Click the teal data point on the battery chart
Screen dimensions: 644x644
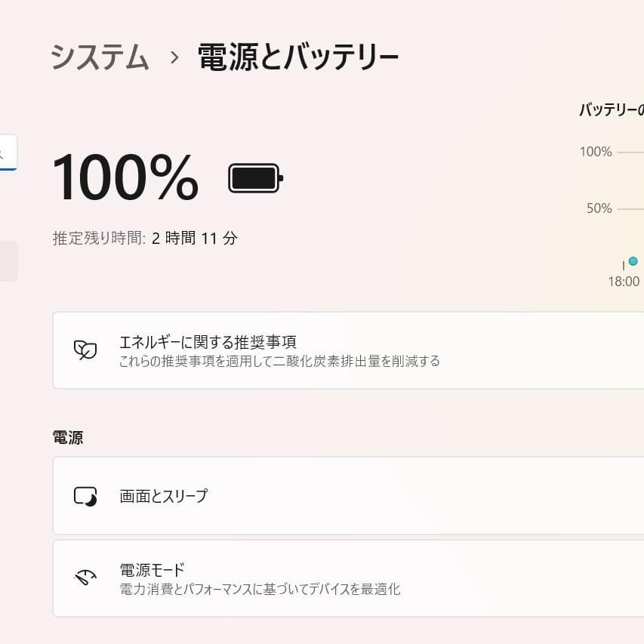coord(632,261)
